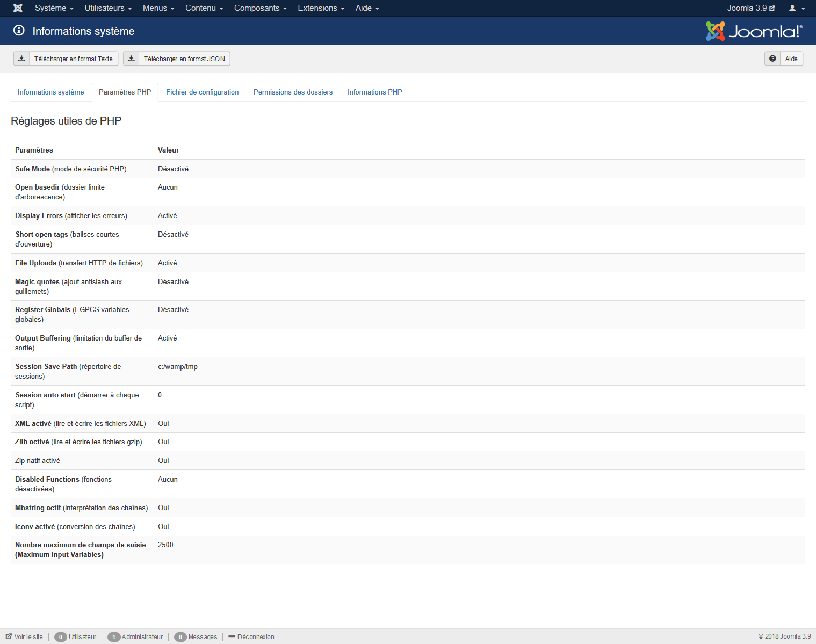Select the Permissions des dossiers tab
The height and width of the screenshot is (644, 816).
tap(293, 92)
